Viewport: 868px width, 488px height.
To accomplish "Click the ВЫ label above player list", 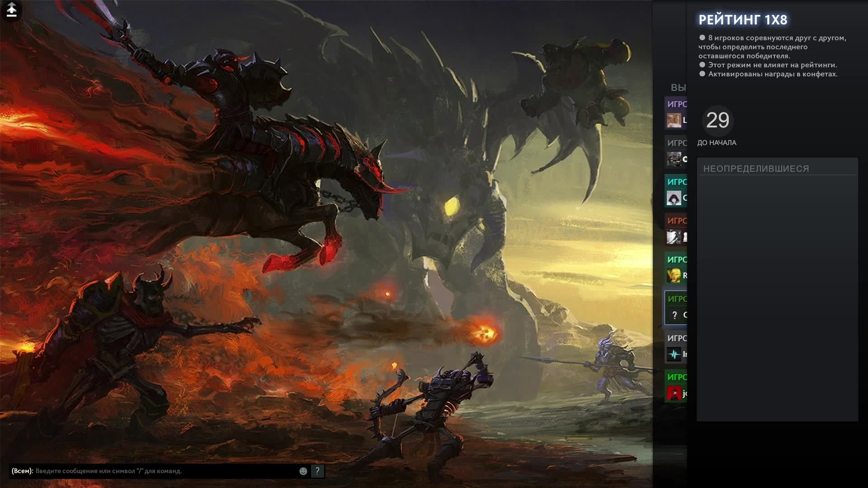I will tap(678, 88).
